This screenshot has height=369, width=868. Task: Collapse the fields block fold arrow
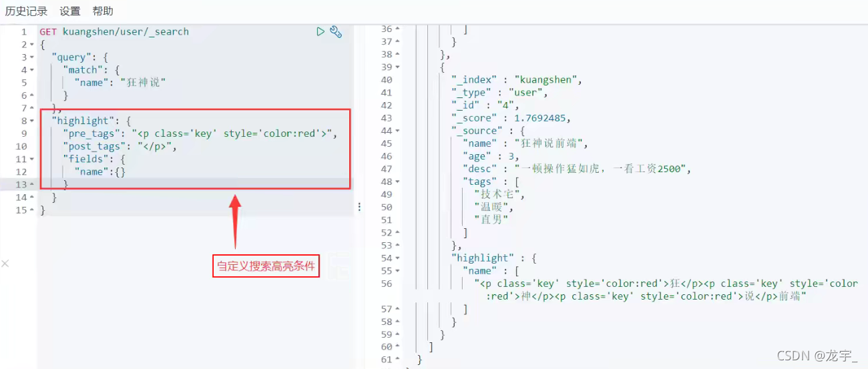(x=31, y=159)
